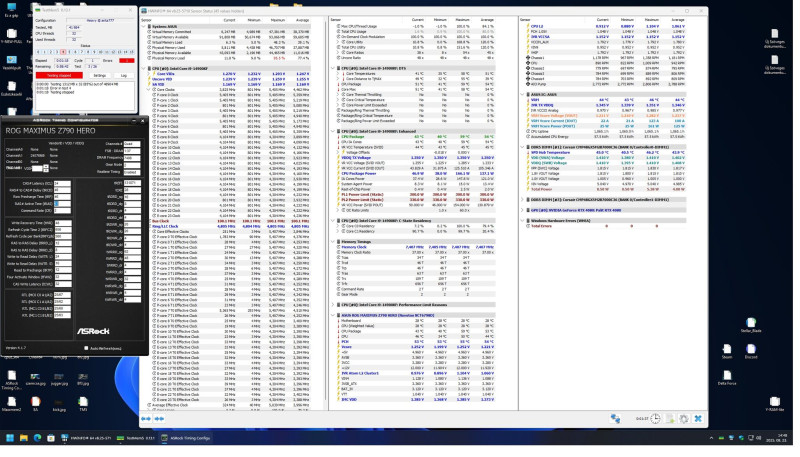The image size is (800, 457).
Task: Collapse the Windows Hardware Errors (WHEA) group
Action: click(522, 221)
